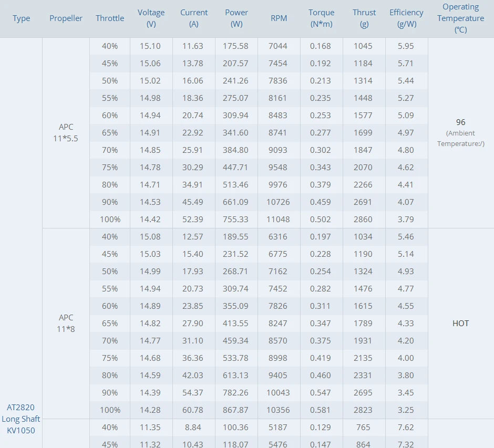Click the Torque (N*m) column header
This screenshot has width=494, height=448.
(322, 18)
